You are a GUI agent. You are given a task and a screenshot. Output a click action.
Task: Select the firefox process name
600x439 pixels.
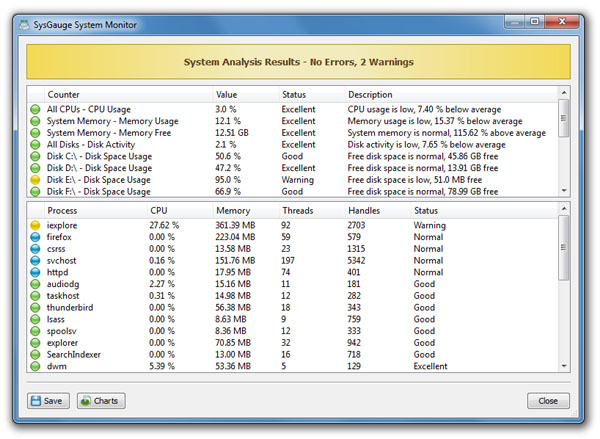point(59,237)
